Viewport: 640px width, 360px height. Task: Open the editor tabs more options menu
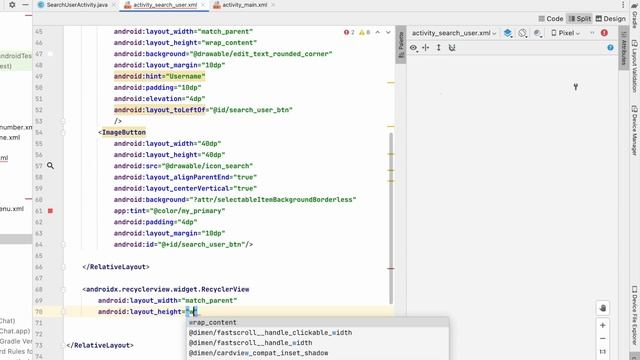pyautogui.click(x=623, y=5)
